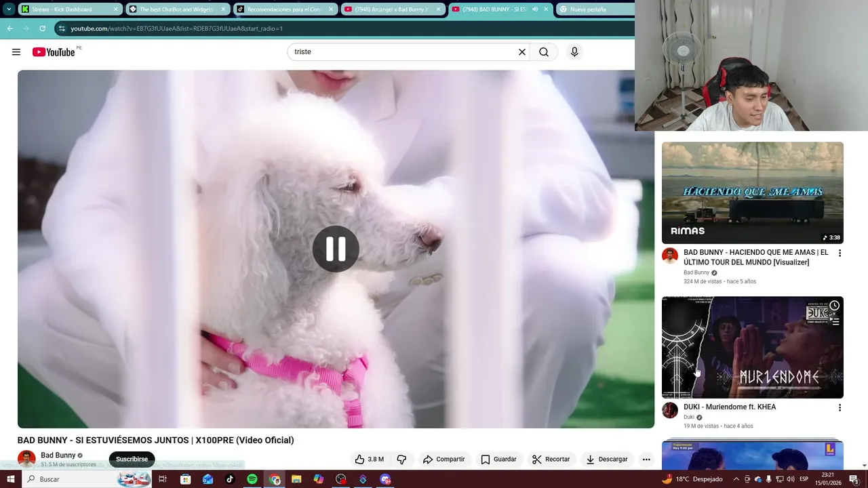The height and width of the screenshot is (488, 868).
Task: Share the video with Compartir
Action: click(444, 459)
